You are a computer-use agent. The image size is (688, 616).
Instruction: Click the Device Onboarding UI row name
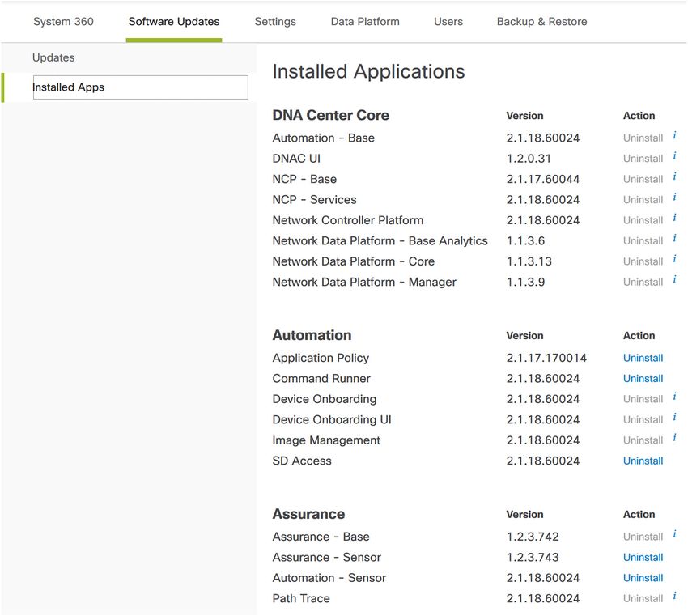332,420
